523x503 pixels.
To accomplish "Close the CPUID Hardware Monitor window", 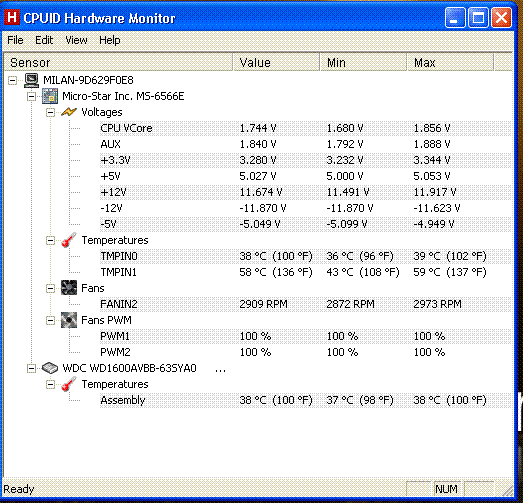I will (501, 17).
